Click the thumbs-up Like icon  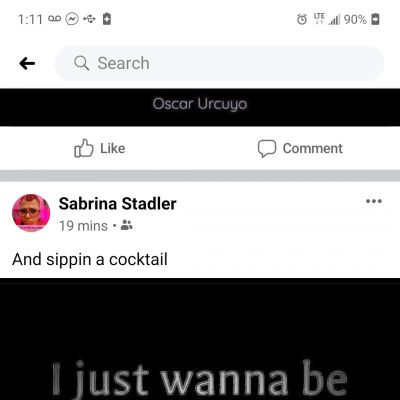(83, 148)
